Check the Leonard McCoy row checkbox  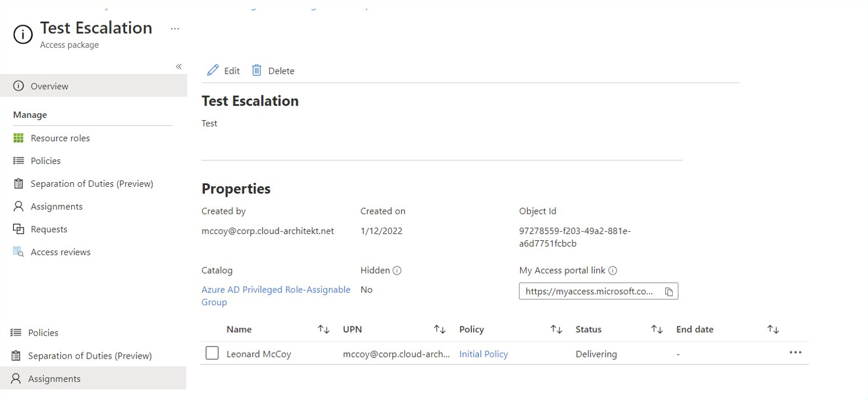click(x=212, y=353)
